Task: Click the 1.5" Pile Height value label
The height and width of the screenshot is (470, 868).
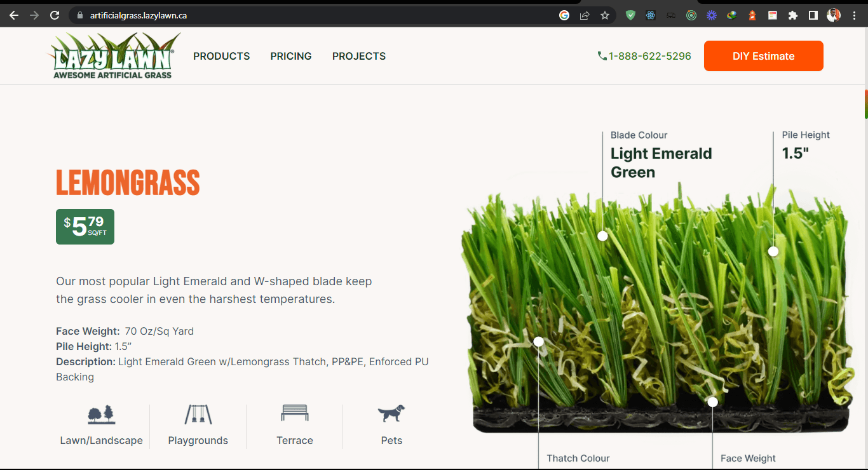Action: pyautogui.click(x=795, y=153)
